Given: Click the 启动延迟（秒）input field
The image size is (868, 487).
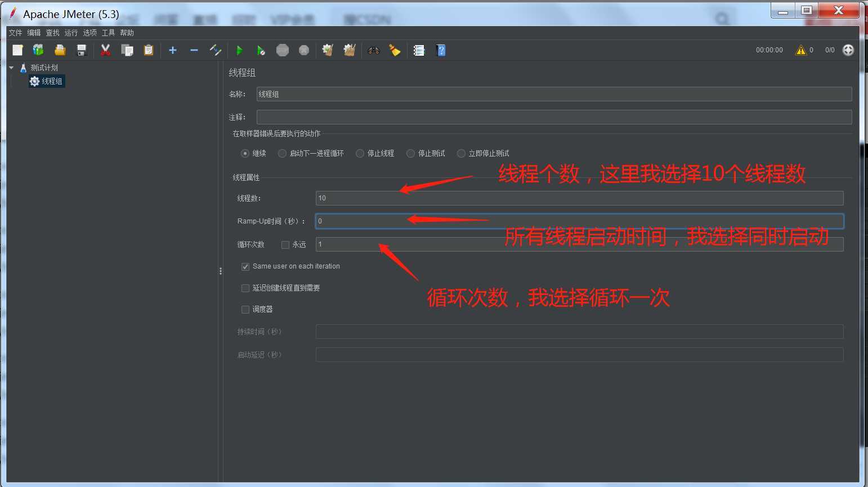Looking at the screenshot, I should [580, 355].
